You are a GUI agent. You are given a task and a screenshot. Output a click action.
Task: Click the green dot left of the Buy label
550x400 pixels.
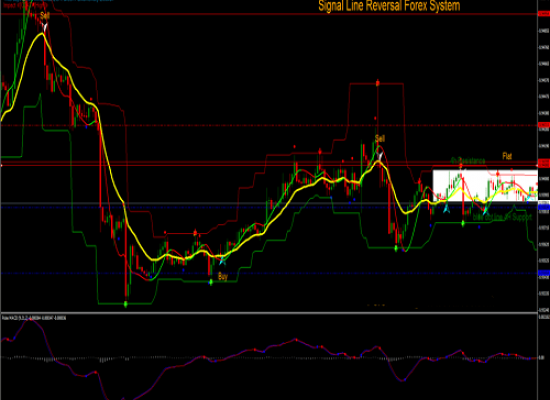[x=211, y=282]
